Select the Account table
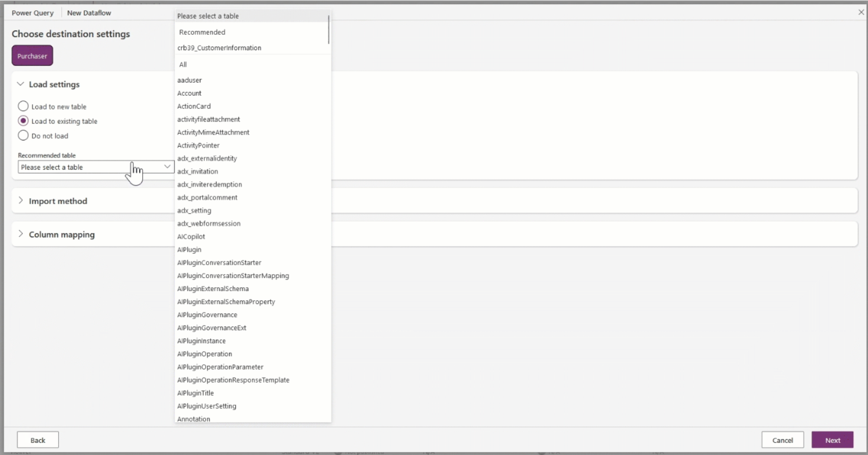 [x=189, y=93]
